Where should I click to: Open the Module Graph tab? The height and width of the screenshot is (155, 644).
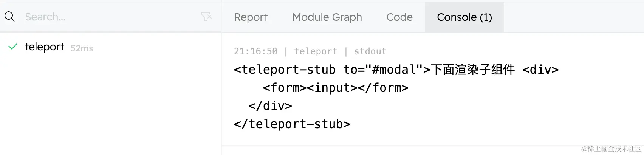(327, 17)
